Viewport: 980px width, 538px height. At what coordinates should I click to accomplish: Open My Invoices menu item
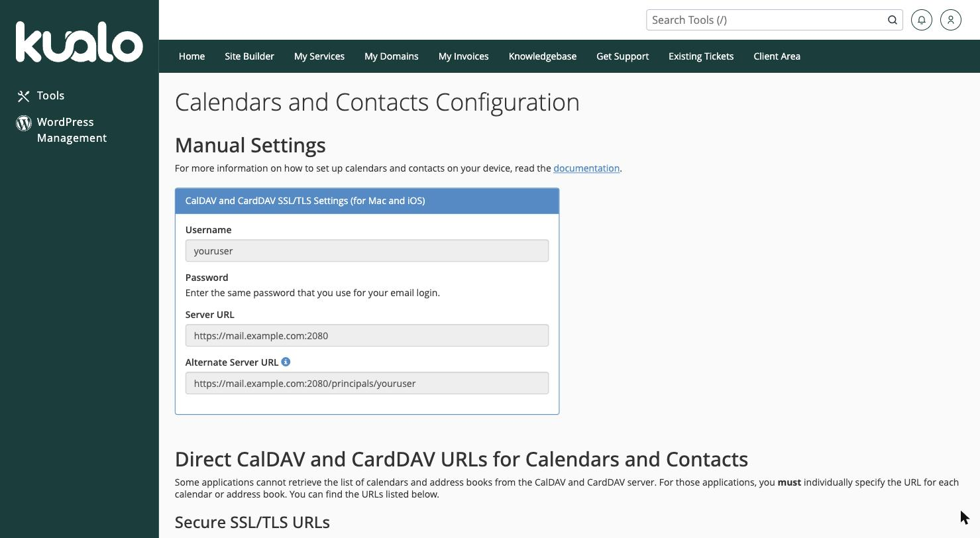click(464, 56)
